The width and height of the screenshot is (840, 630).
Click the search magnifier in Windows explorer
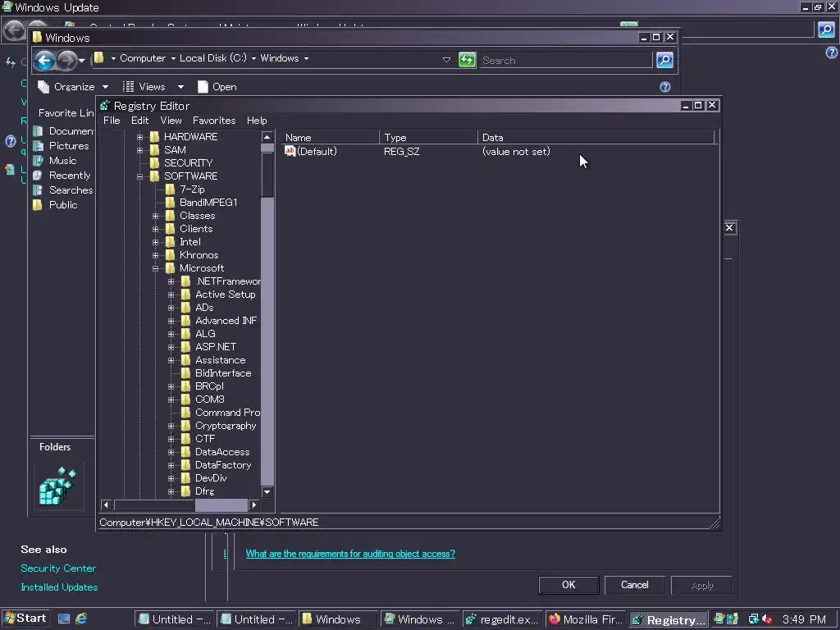tap(664, 60)
